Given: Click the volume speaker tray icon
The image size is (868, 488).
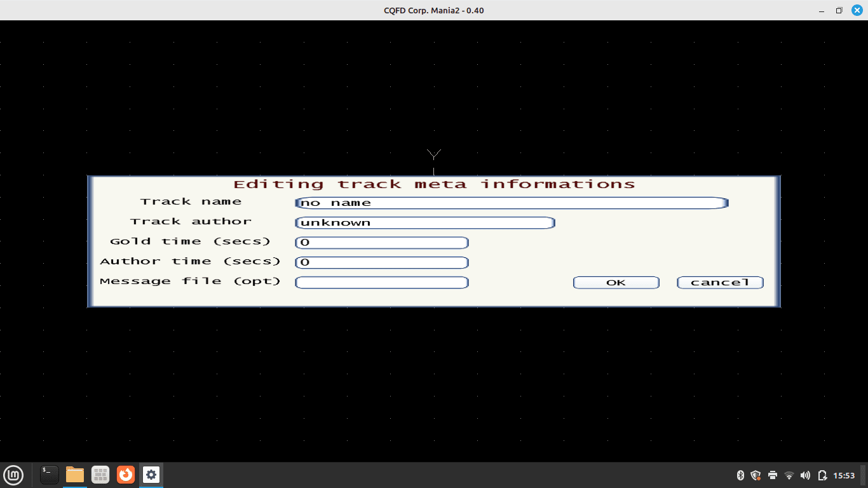Looking at the screenshot, I should pos(806,475).
